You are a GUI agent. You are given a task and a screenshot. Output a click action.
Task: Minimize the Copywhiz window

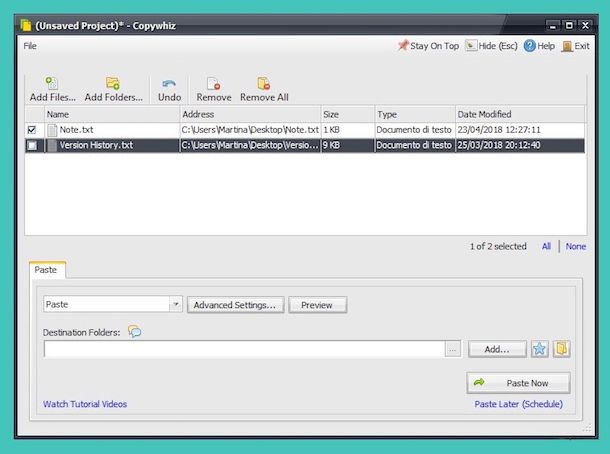pos(552,26)
